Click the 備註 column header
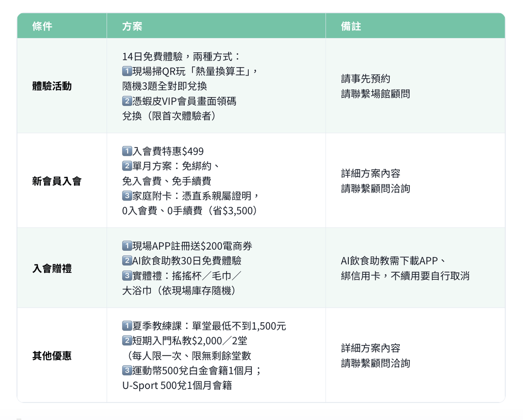The height and width of the screenshot is (420, 523). (415, 26)
